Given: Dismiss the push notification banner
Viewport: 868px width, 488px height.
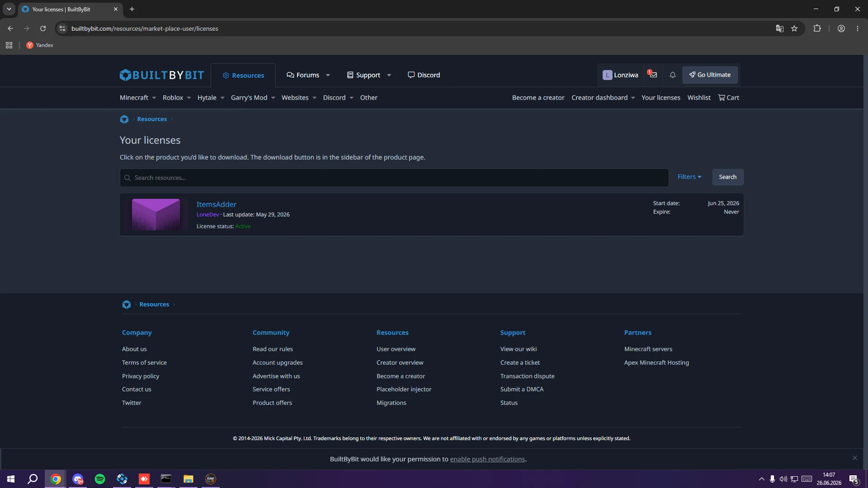Looking at the screenshot, I should pos(855,458).
